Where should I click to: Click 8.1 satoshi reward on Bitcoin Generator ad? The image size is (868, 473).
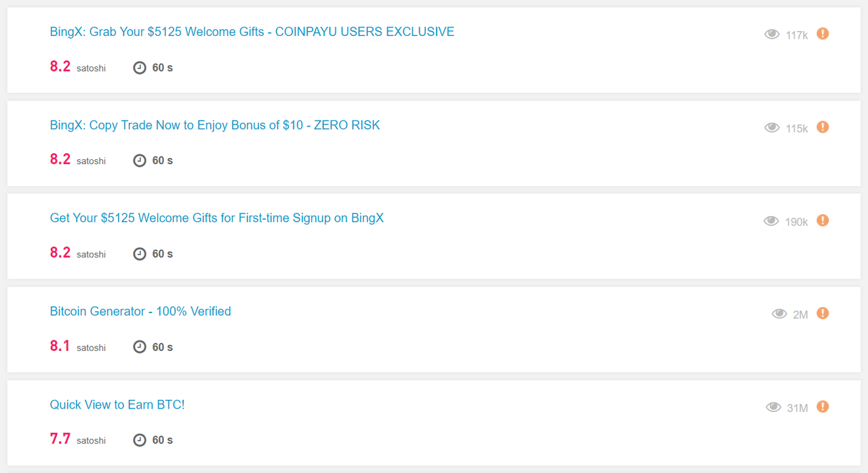point(78,346)
